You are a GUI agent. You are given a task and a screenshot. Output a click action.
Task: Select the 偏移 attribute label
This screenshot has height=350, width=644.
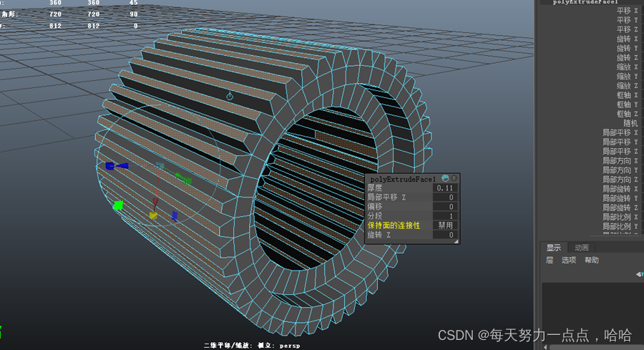point(375,207)
